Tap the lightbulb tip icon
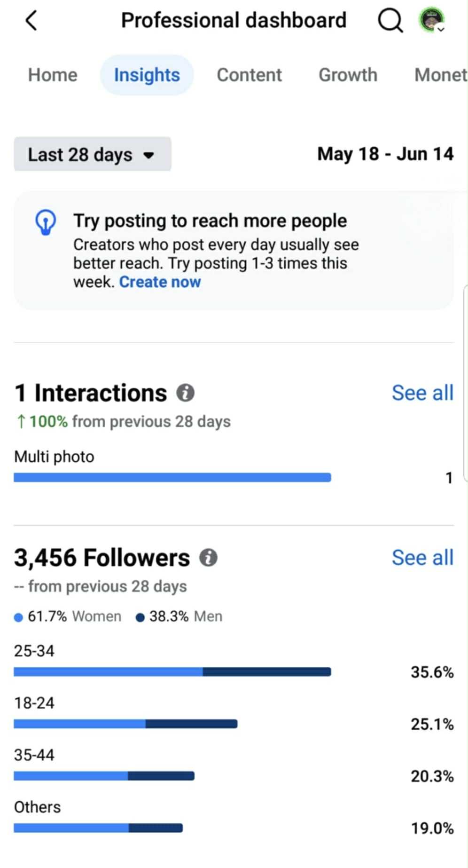The image size is (468, 868). (46, 222)
